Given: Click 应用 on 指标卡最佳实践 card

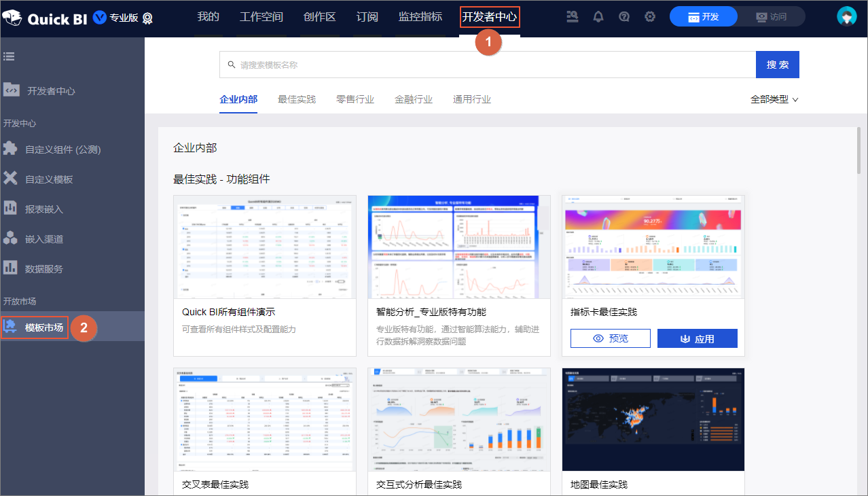Looking at the screenshot, I should tap(698, 338).
